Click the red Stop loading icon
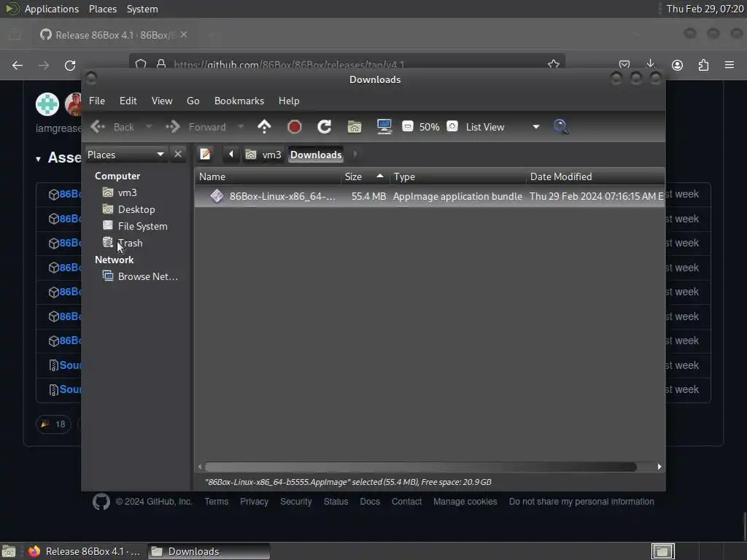747x560 pixels. coord(295,127)
